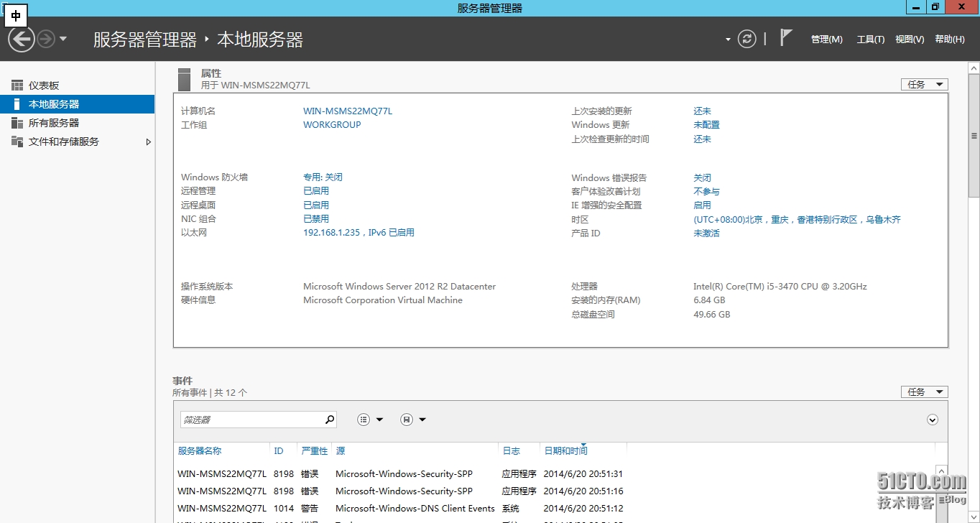
Task: Click 远程桌面 已启用 link
Action: 316,205
